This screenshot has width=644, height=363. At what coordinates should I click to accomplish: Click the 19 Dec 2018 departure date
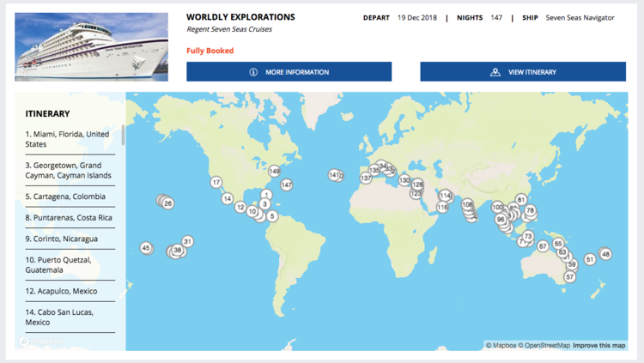point(416,18)
